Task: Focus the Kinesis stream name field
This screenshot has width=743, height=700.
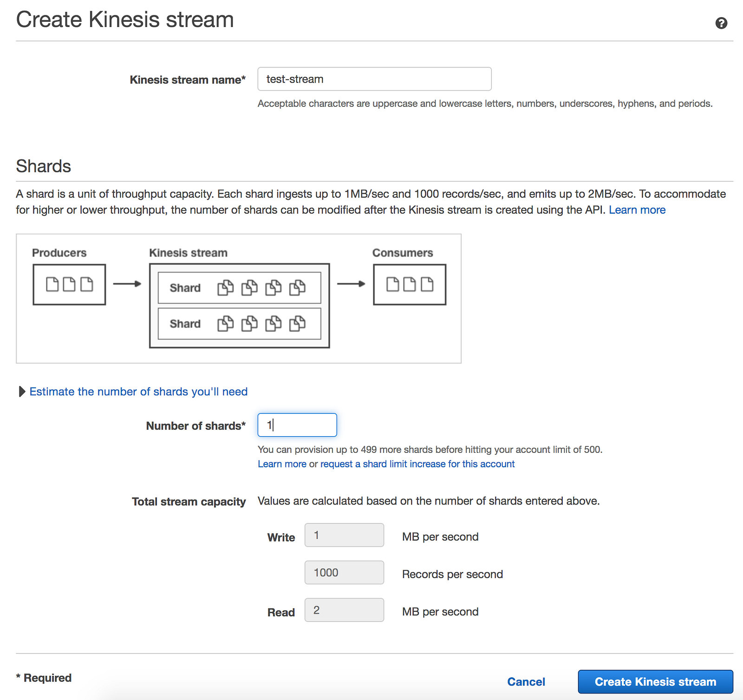Action: 374,79
